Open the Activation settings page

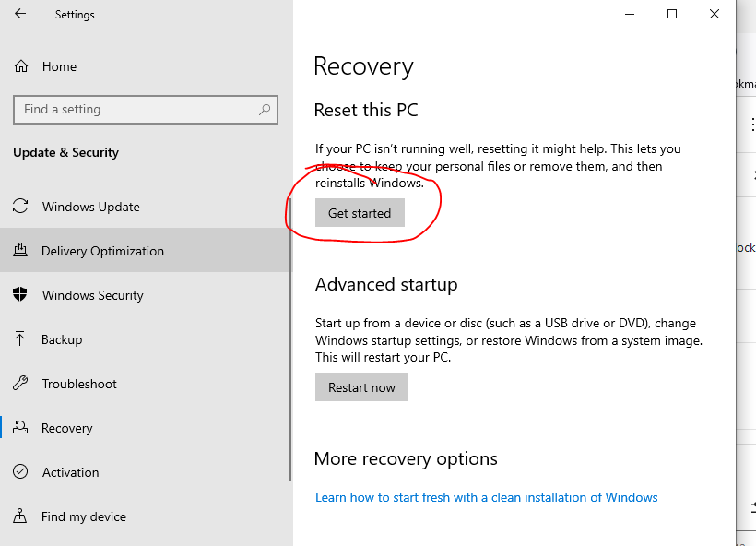(x=70, y=472)
